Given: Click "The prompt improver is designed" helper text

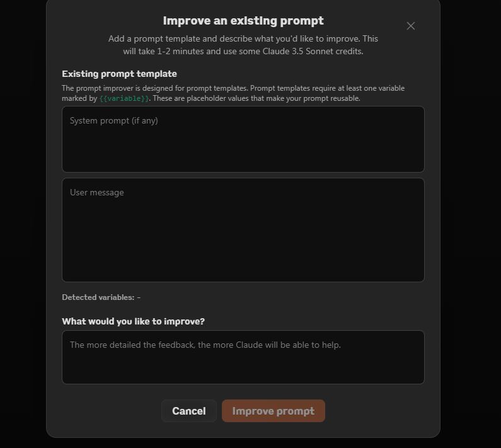Looking at the screenshot, I should [x=233, y=88].
